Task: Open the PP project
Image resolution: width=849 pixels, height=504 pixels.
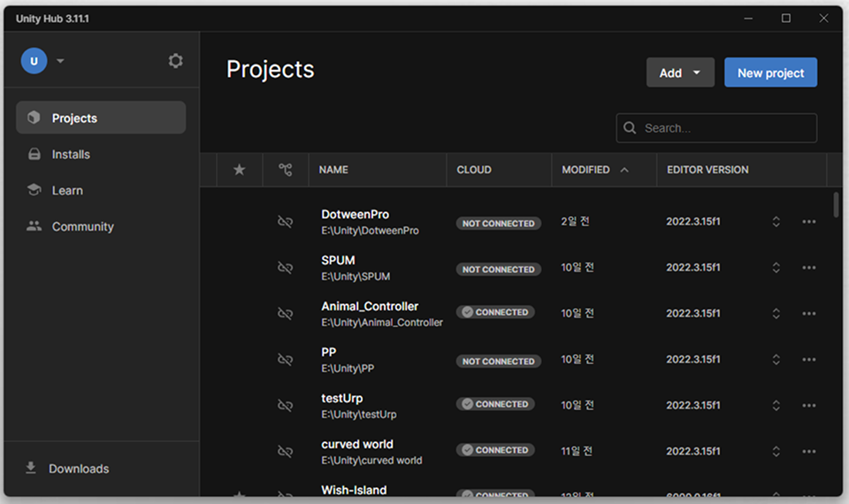Action: click(329, 353)
